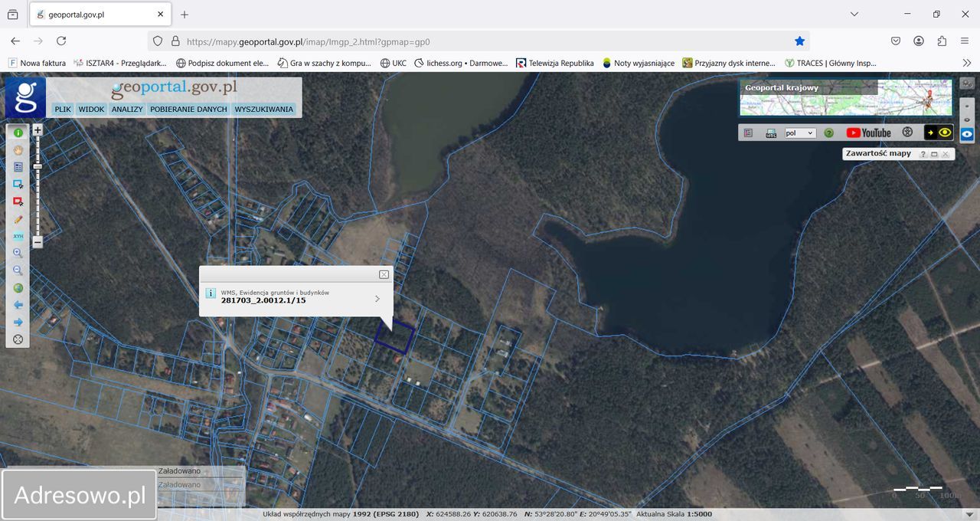The image size is (980, 521).
Task: Bookmark this page with the star
Action: pos(799,41)
